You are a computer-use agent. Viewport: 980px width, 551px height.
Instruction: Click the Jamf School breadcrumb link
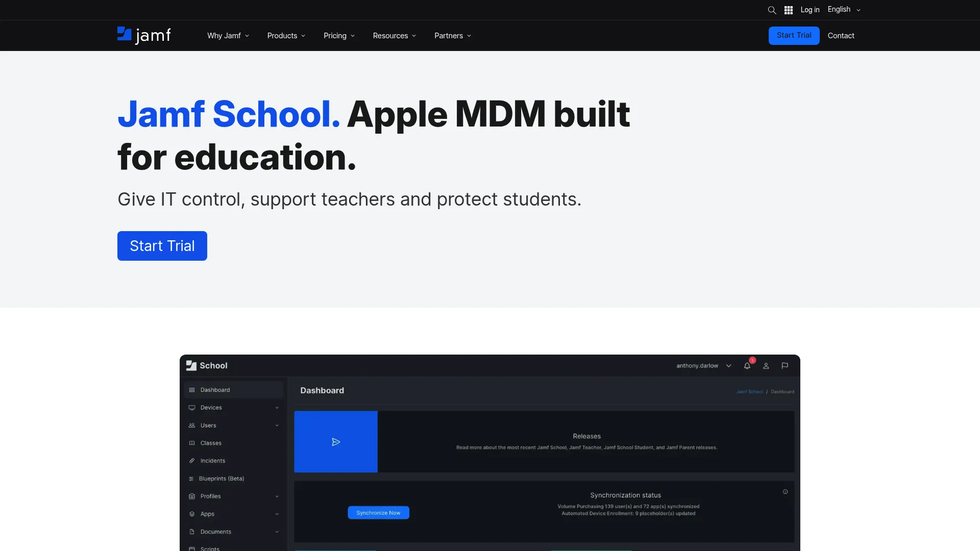point(749,392)
